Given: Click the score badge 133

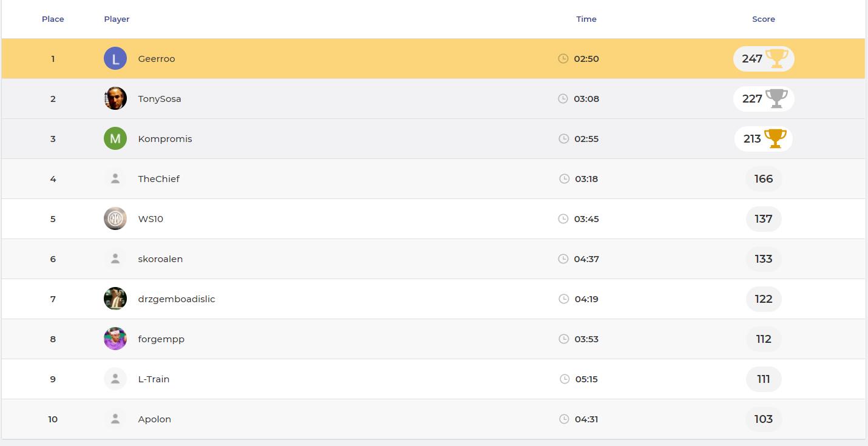Looking at the screenshot, I should click(764, 258).
